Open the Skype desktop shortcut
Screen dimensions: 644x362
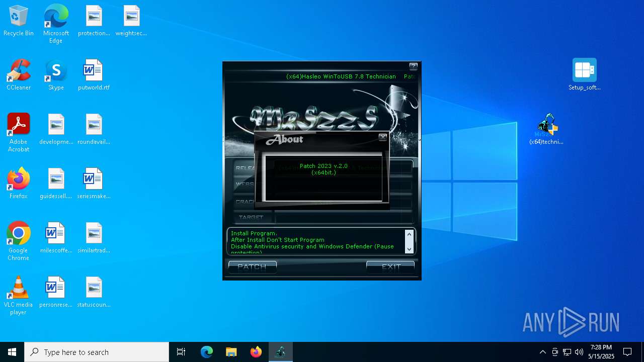(x=56, y=75)
